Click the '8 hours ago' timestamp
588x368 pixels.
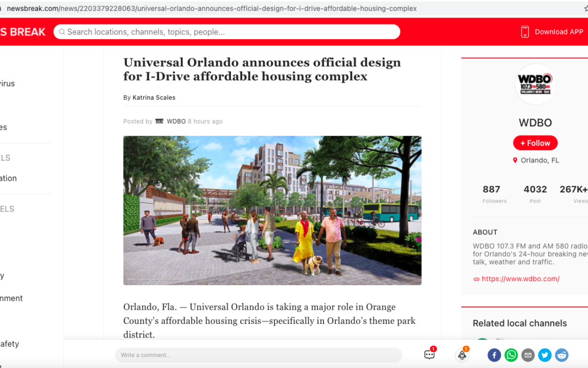point(205,121)
